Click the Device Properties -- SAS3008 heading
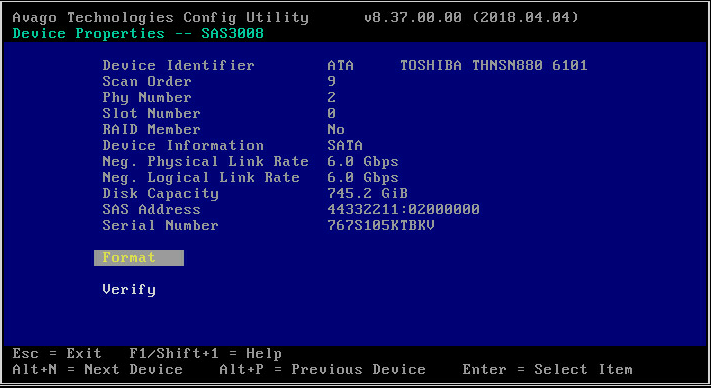 coord(138,34)
